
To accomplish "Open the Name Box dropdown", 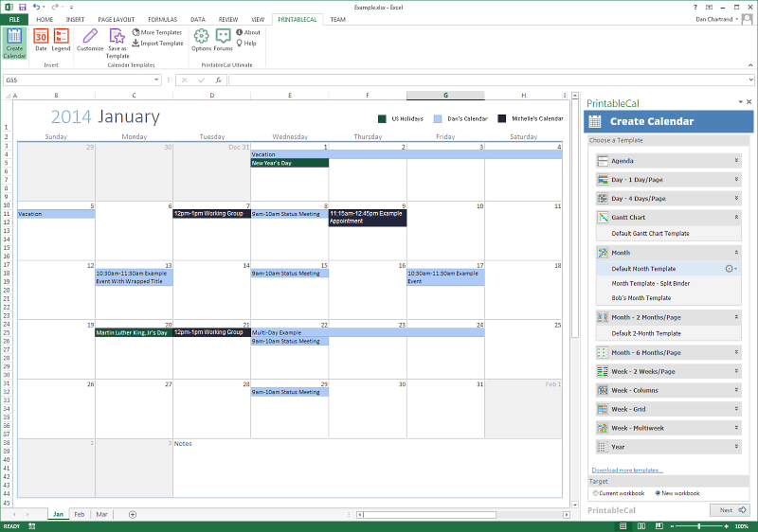I will tap(156, 80).
